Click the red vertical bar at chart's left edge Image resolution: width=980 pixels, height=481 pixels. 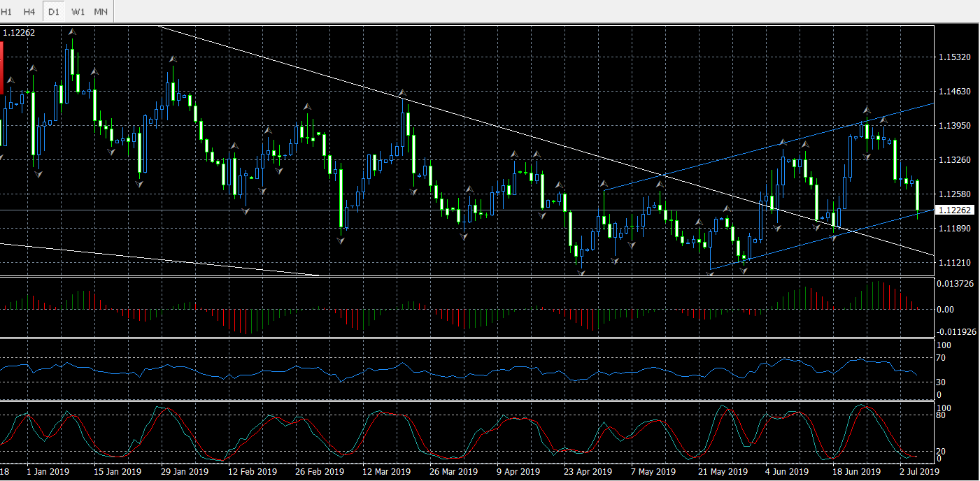click(x=1, y=69)
